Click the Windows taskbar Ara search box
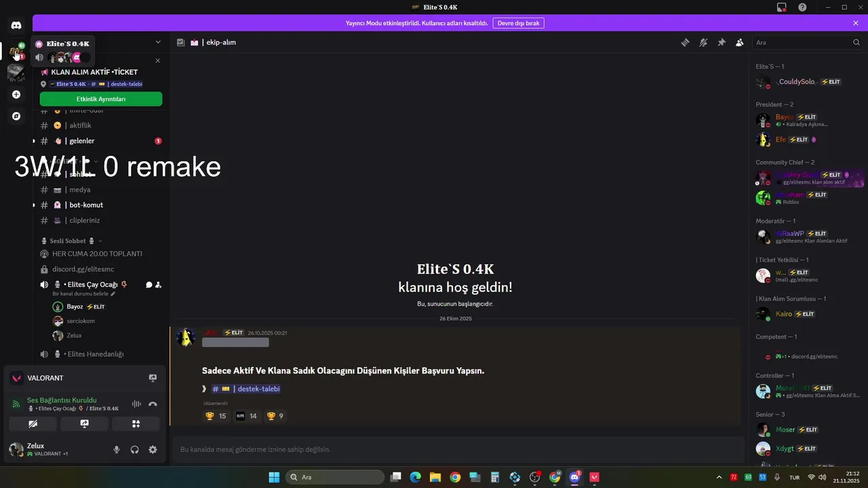This screenshot has height=488, width=868. (x=334, y=477)
